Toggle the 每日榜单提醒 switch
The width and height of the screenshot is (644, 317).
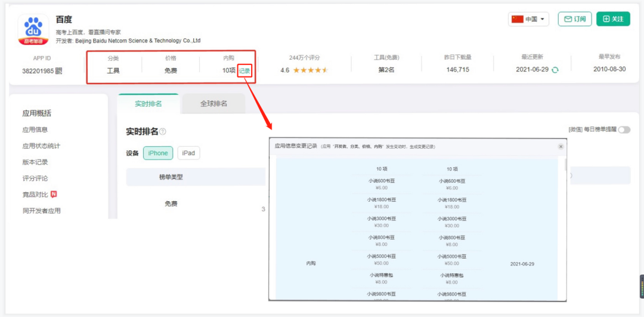[624, 130]
